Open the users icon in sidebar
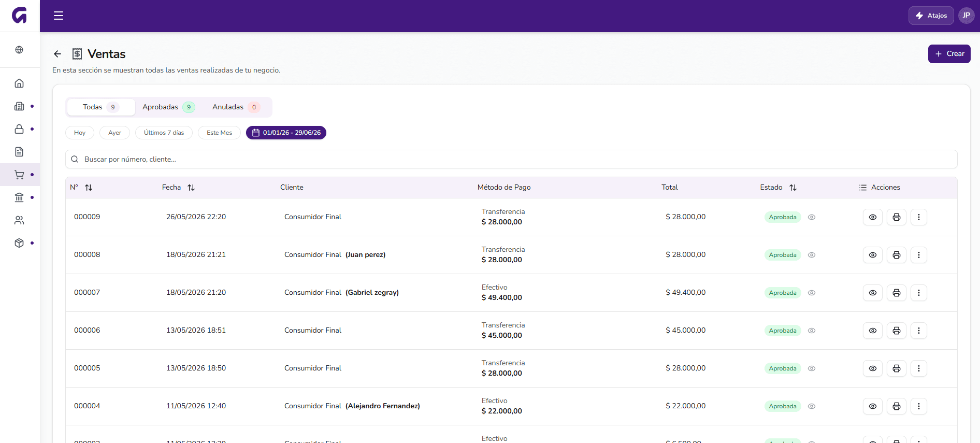 tap(19, 220)
